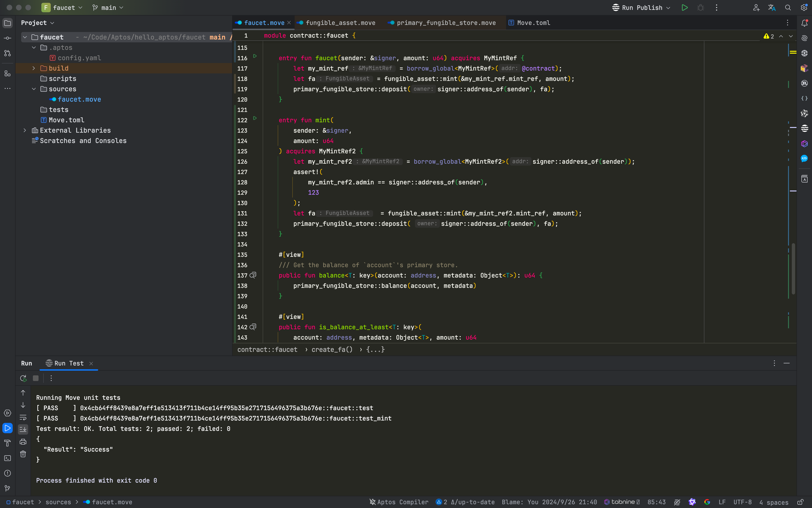Image resolution: width=812 pixels, height=508 pixels.
Task: Collapse the .aptos folder
Action: click(34, 48)
